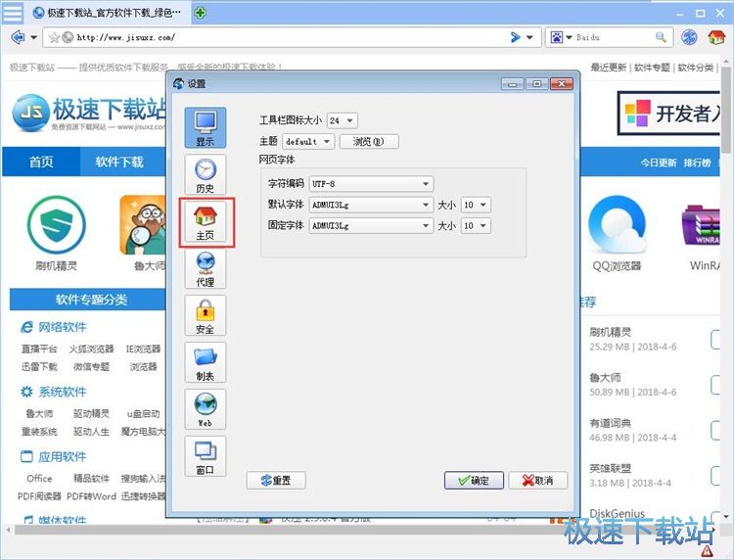734x560 pixels.
Task: Open the default font size dropdown
Action: 476,205
